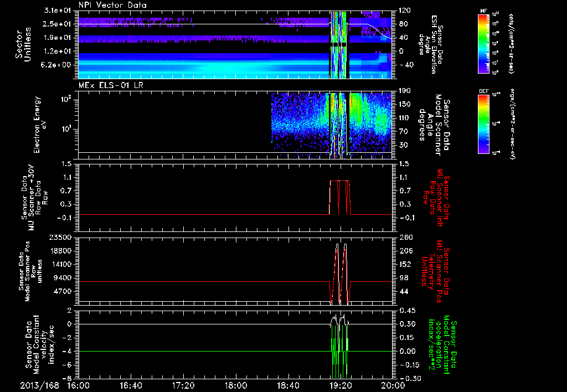This screenshot has width=567, height=392.
Task: Click the 16:40 time axis label
Action: pyautogui.click(x=131, y=385)
